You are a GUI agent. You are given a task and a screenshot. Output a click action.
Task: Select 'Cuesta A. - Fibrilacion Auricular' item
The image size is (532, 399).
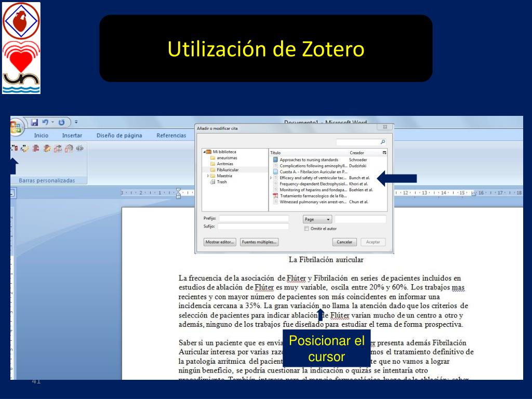[x=328, y=171]
